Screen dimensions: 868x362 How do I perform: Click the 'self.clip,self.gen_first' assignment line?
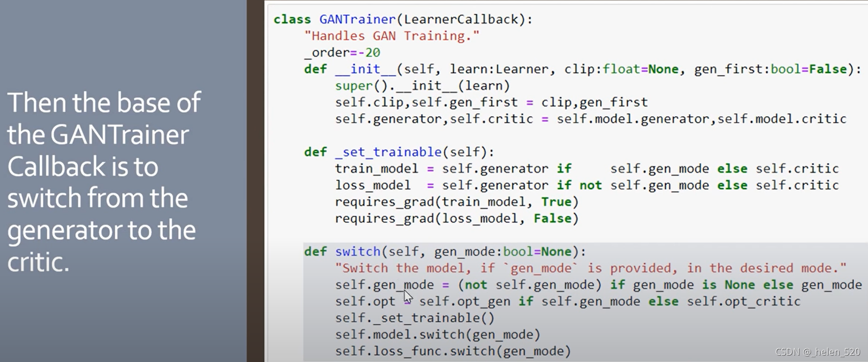pyautogui.click(x=491, y=103)
